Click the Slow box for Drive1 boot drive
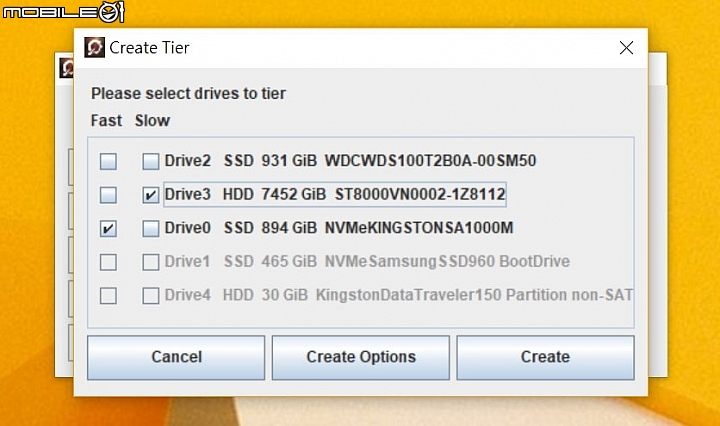Image resolution: width=720 pixels, height=426 pixels. 151,262
